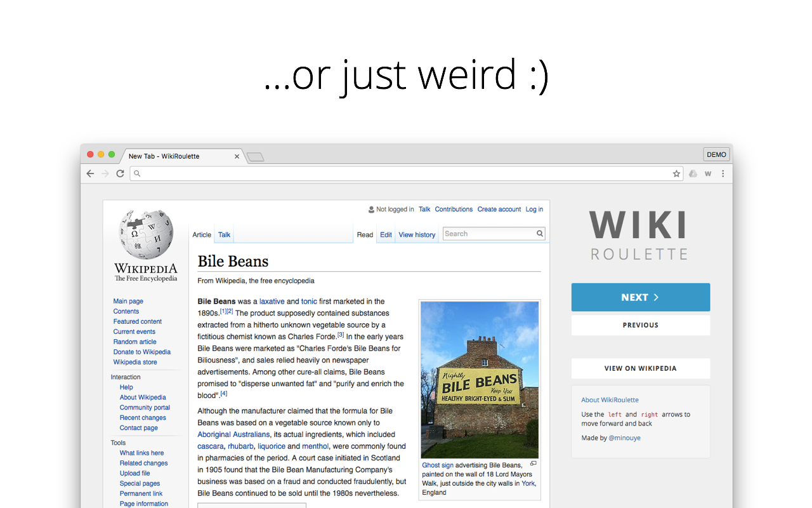812x508 pixels.
Task: Close the WikiRoulette browser tab
Action: click(x=237, y=156)
